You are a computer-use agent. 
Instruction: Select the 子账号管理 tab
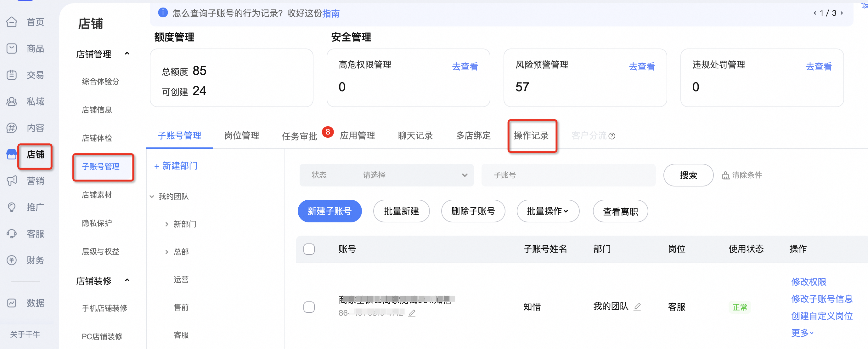click(179, 135)
